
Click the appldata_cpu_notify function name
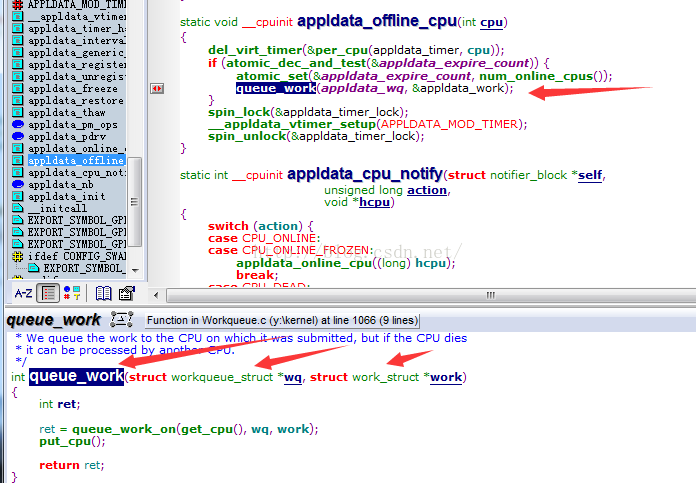click(x=365, y=174)
